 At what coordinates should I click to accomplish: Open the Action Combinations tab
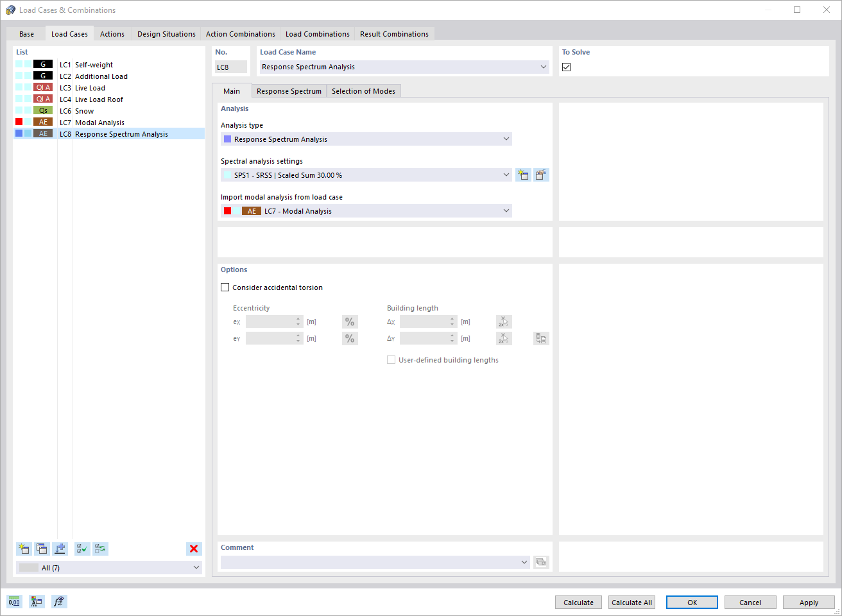point(241,34)
